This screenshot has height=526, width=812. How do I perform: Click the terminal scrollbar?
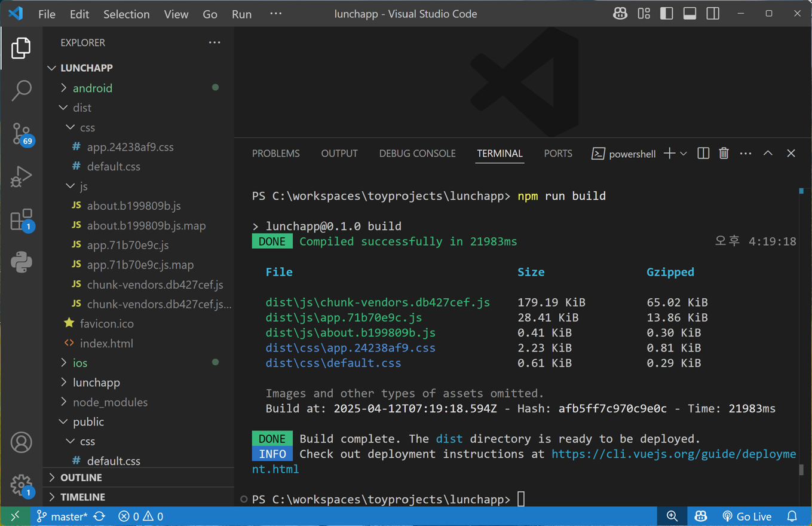(801, 470)
